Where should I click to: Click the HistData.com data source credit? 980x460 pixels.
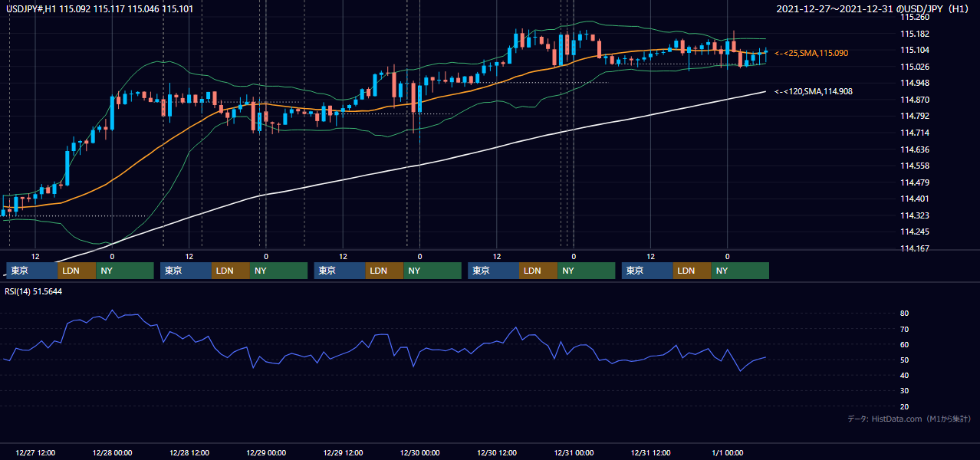click(x=909, y=419)
